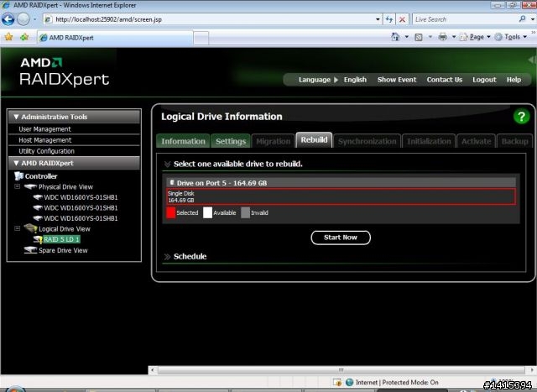Open the Favorites Center star icon
Screen dimensions: 537x392
[8, 37]
